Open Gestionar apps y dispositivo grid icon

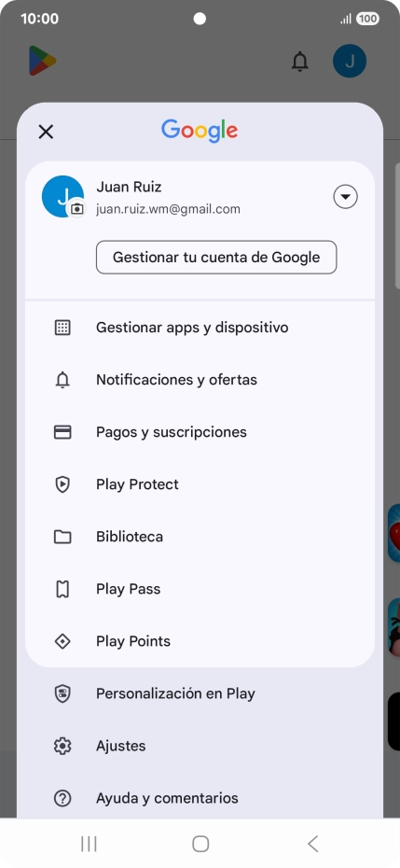click(62, 328)
